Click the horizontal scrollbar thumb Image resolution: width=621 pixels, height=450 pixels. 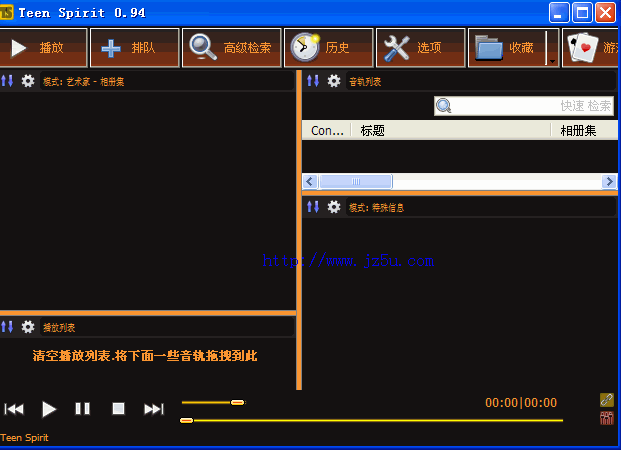tap(356, 182)
